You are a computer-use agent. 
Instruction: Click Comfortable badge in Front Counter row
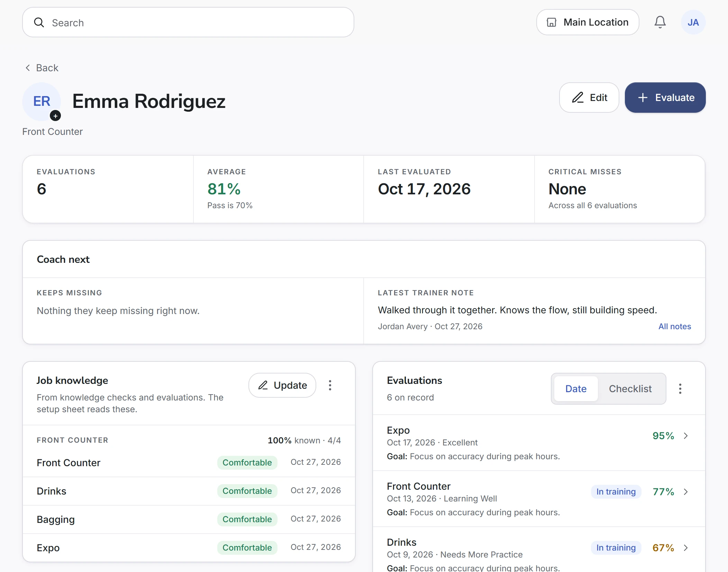coord(247,462)
